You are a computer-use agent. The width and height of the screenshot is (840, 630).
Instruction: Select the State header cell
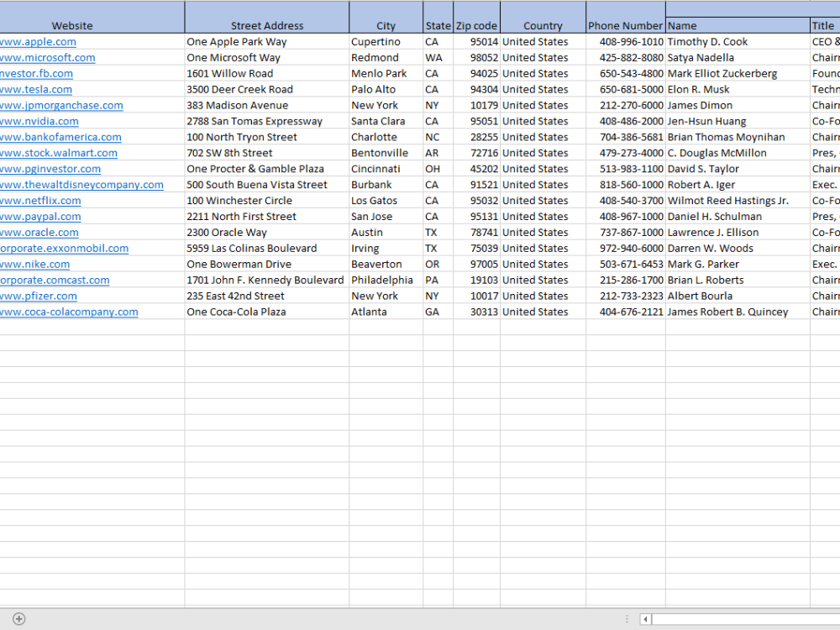(x=438, y=18)
